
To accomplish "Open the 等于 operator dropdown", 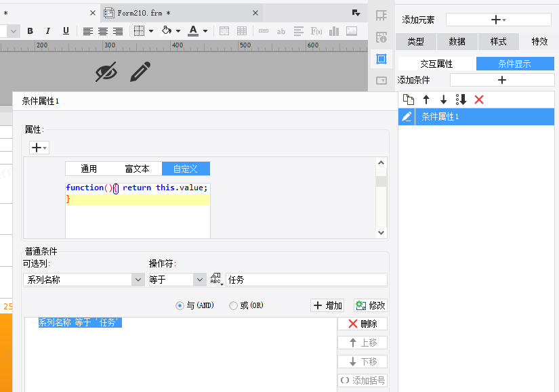I will pos(199,280).
